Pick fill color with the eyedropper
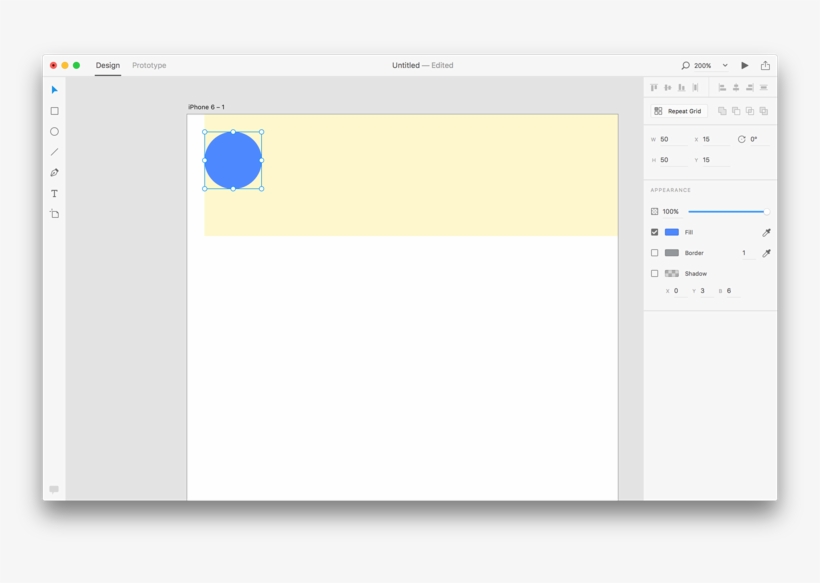This screenshot has height=583, width=820. tap(765, 231)
